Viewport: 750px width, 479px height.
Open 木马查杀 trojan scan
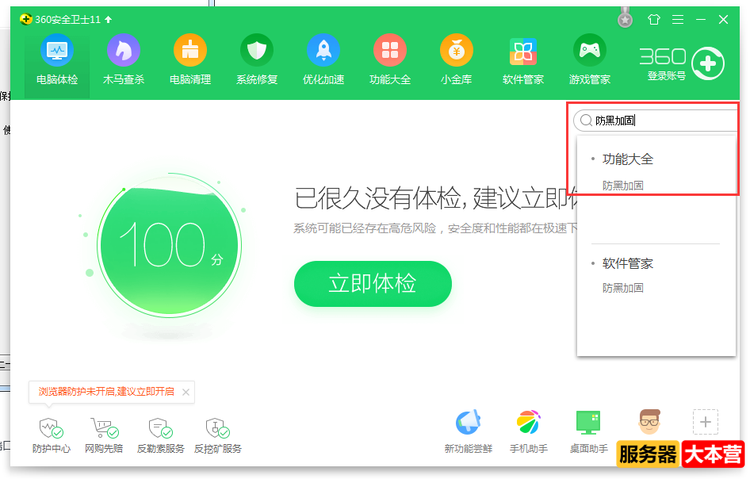[123, 60]
